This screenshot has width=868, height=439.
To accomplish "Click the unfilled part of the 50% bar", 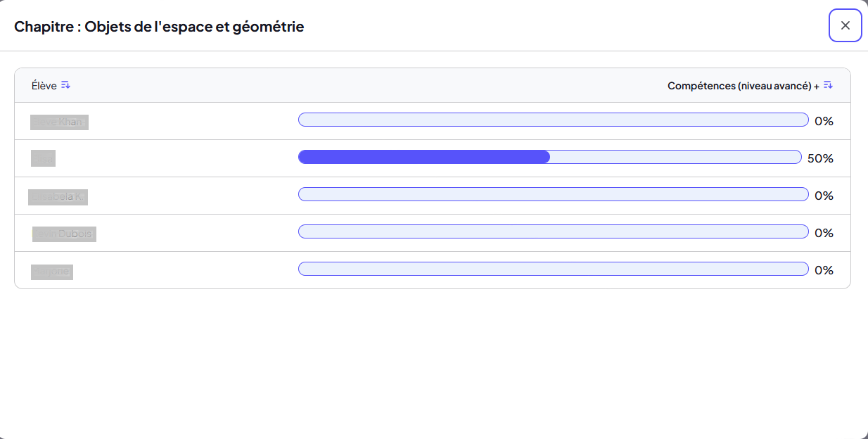I will pos(676,157).
